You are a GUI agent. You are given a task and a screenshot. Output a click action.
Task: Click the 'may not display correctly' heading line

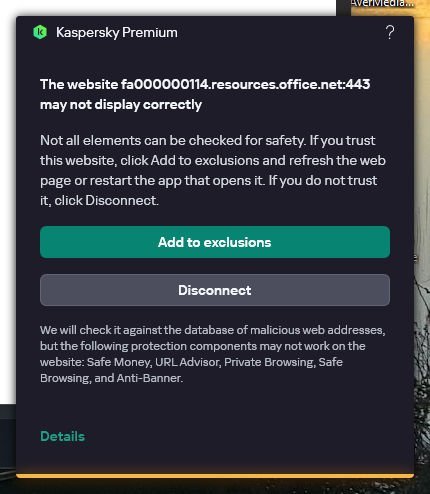[121, 105]
